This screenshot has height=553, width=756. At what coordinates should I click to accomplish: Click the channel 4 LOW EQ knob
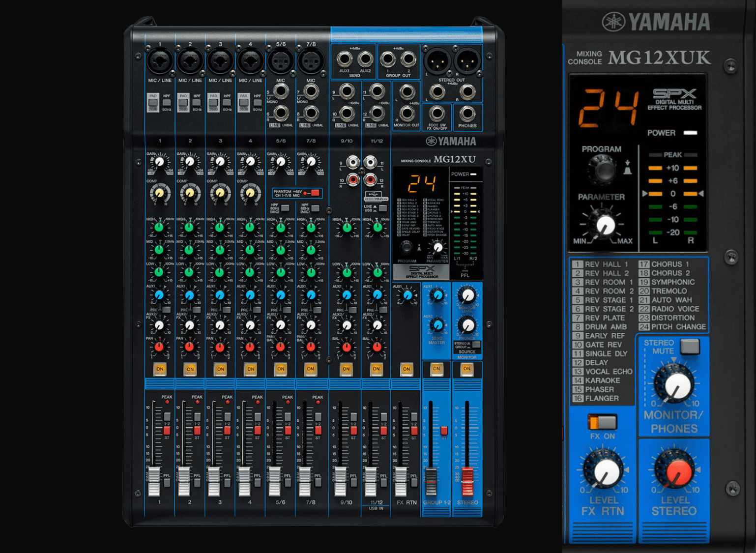(x=250, y=272)
